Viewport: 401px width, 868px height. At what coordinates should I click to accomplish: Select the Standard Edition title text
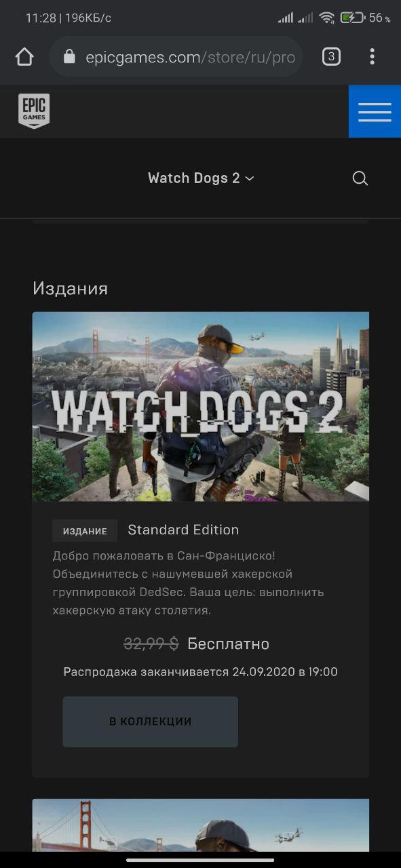pyautogui.click(x=183, y=530)
